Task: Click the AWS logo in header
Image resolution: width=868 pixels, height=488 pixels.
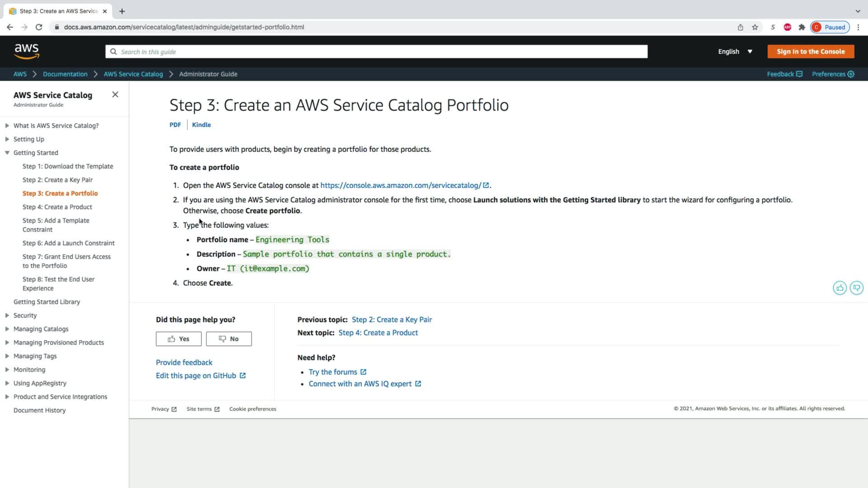Action: [27, 52]
